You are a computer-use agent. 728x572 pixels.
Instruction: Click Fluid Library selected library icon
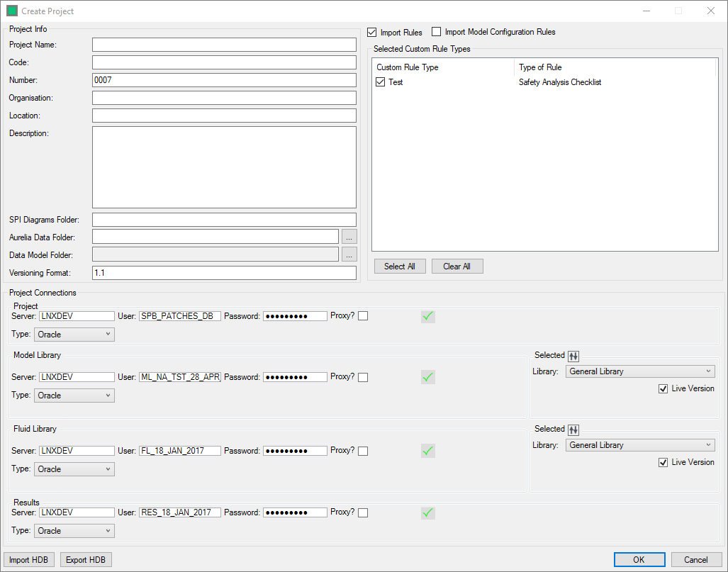pos(573,430)
